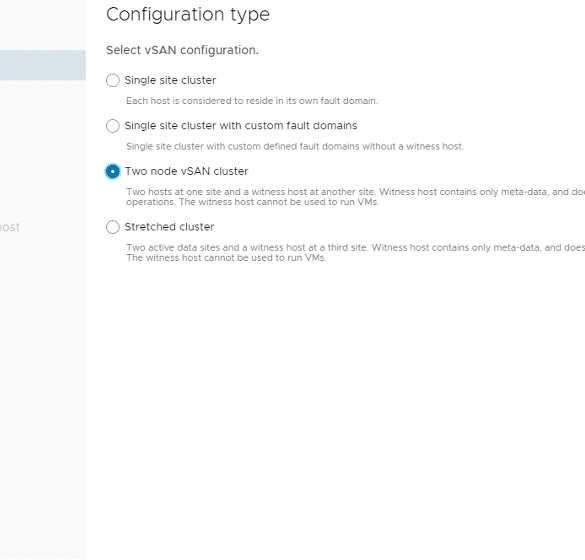585x560 pixels.
Task: Click the 'Stretched cluster' label text
Action: [169, 227]
